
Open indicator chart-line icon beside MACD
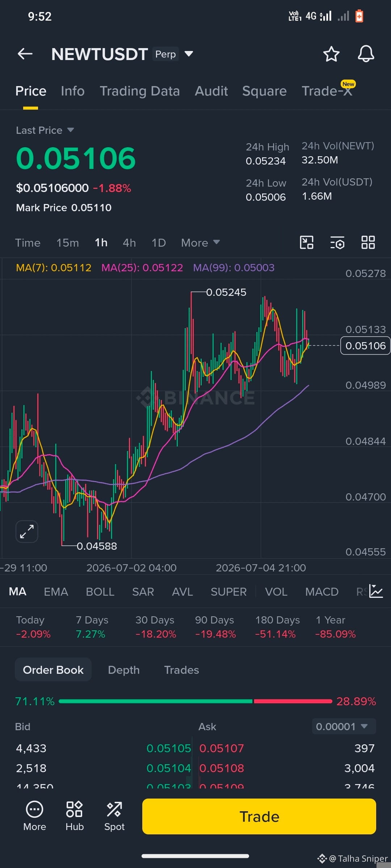[x=376, y=591]
